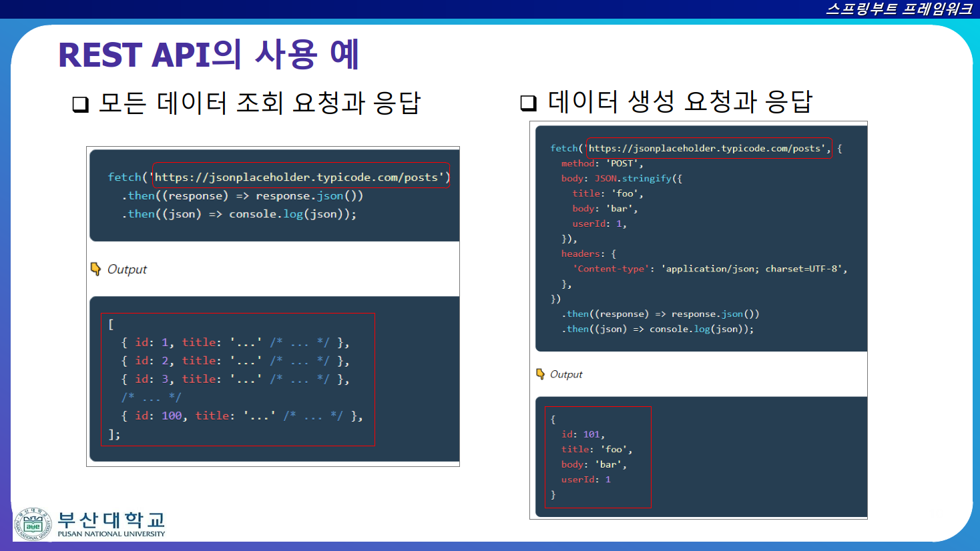Image resolution: width=980 pixels, height=551 pixels.
Task: Click the left .then((response) => response.json()) line
Action: click(242, 195)
